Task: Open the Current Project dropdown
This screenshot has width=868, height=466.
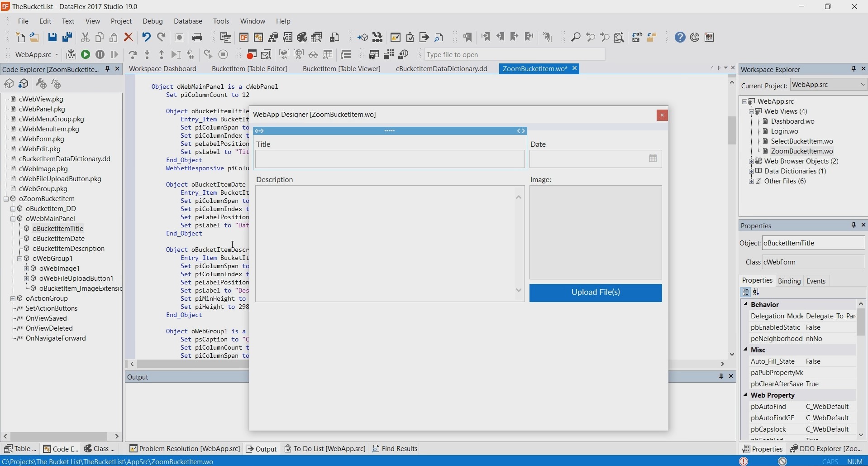Action: [863, 85]
